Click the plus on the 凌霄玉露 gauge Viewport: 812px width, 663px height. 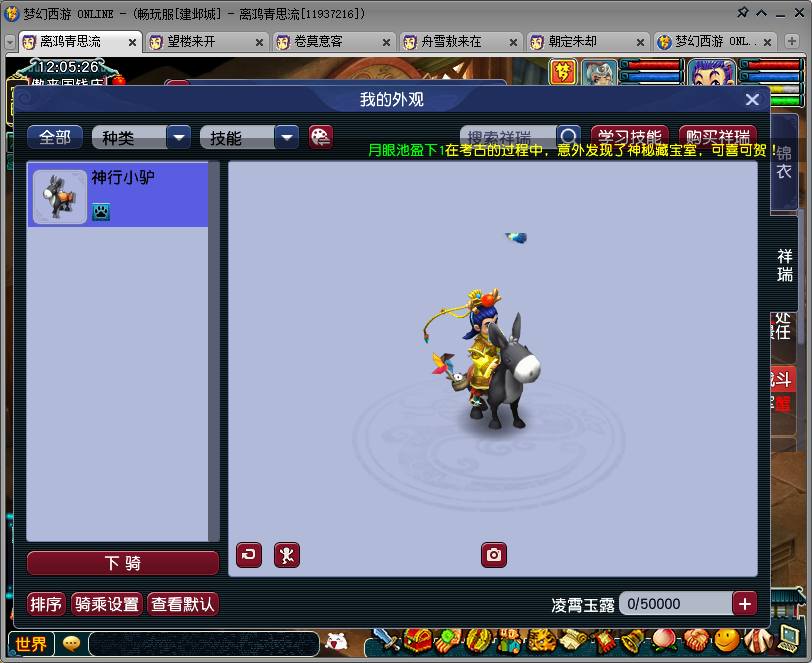click(x=744, y=603)
